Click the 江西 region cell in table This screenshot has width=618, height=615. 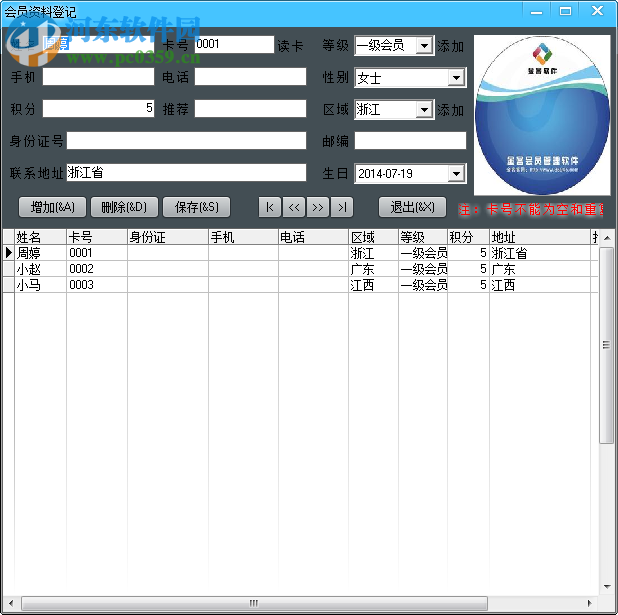373,285
